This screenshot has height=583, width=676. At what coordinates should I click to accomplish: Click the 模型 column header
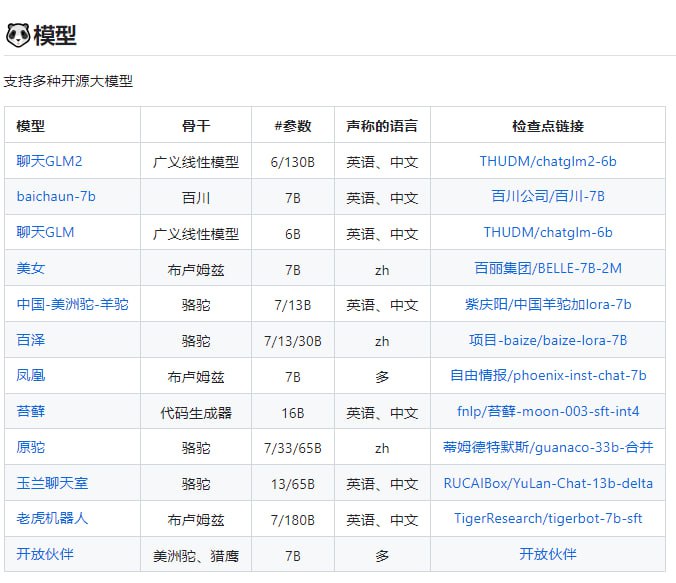[31, 126]
